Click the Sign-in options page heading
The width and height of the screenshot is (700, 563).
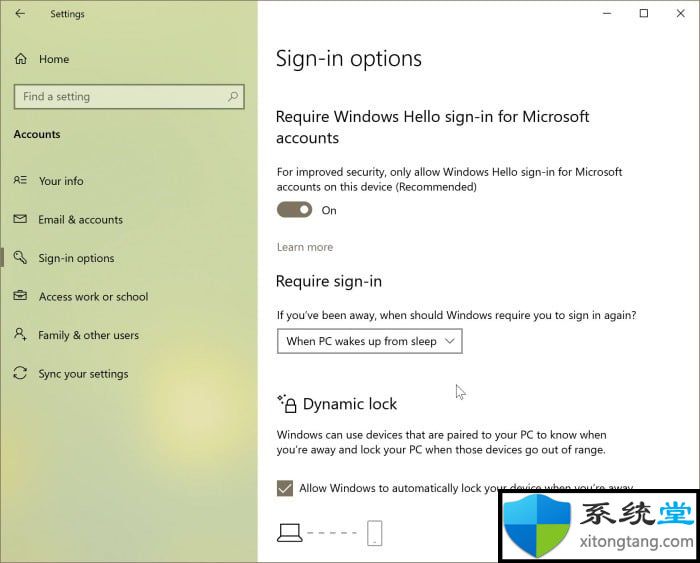tap(349, 59)
